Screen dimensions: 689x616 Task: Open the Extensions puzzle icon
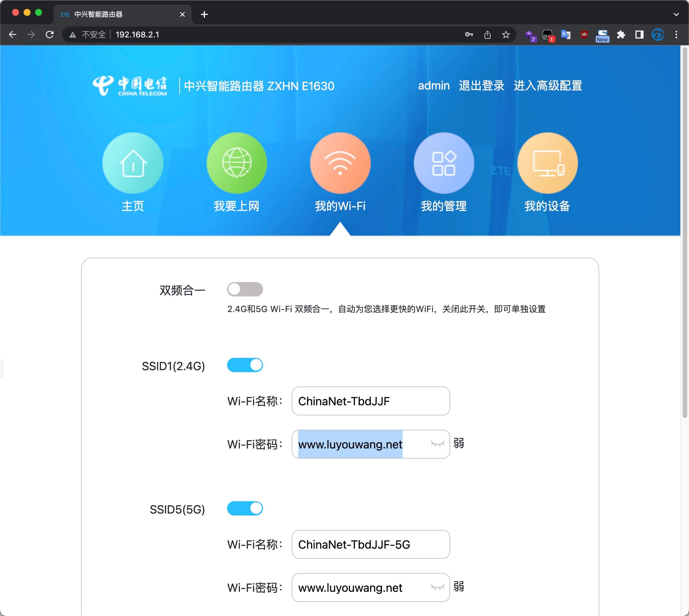click(x=621, y=35)
